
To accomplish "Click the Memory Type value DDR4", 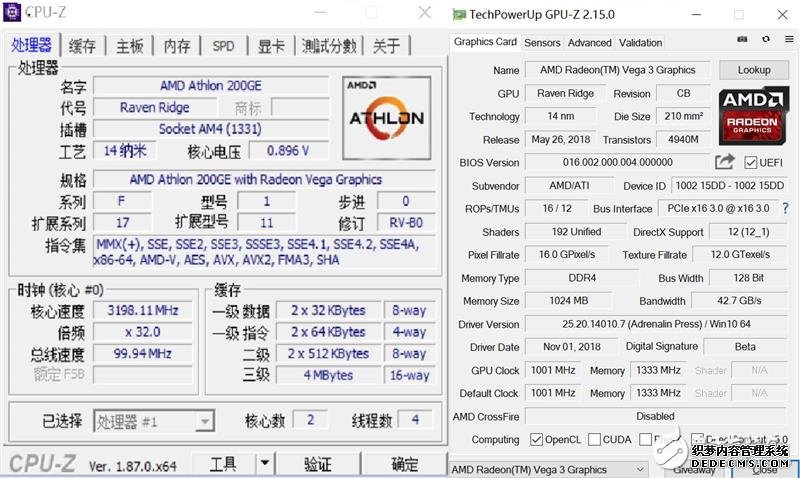I will pyautogui.click(x=582, y=278).
